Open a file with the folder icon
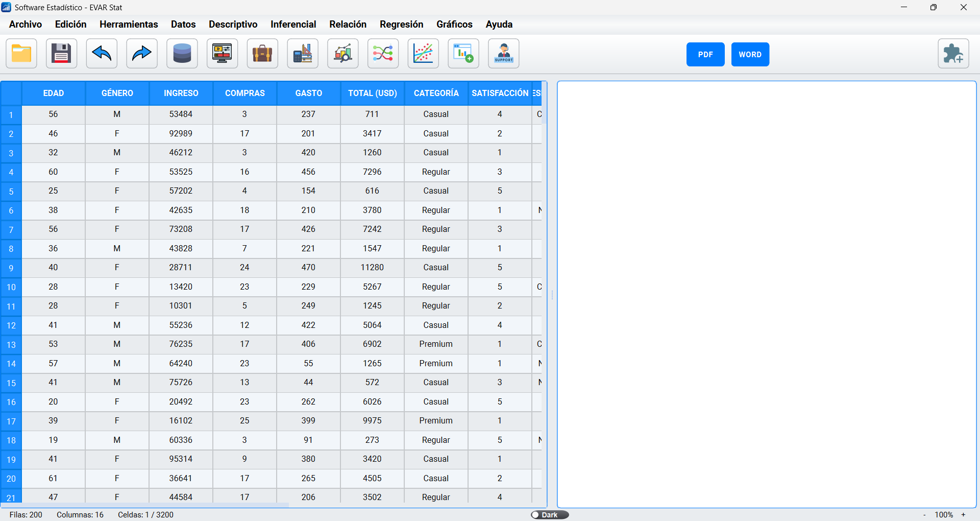This screenshot has width=980, height=521. [21, 54]
